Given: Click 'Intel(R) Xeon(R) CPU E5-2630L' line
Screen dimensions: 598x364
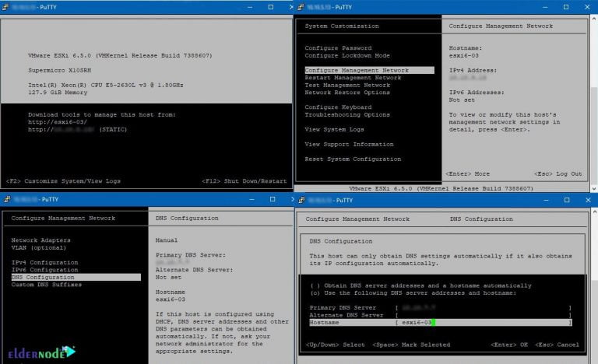Looking at the screenshot, I should (x=106, y=85).
